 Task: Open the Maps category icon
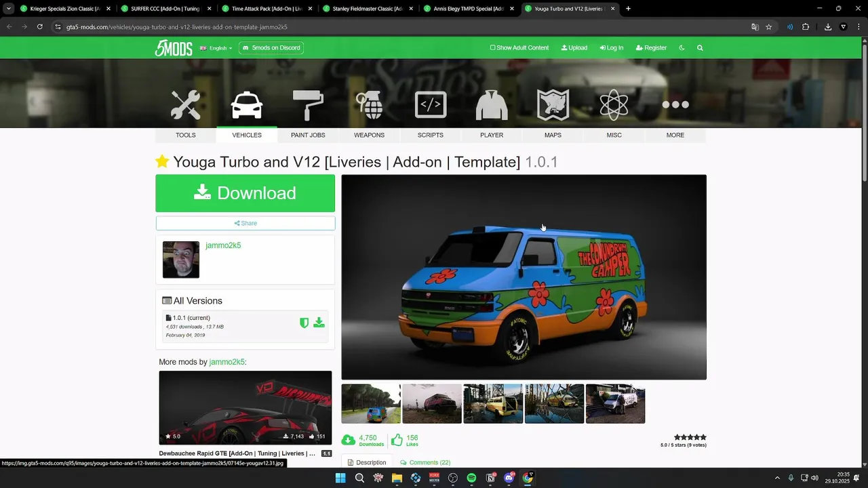(x=553, y=105)
